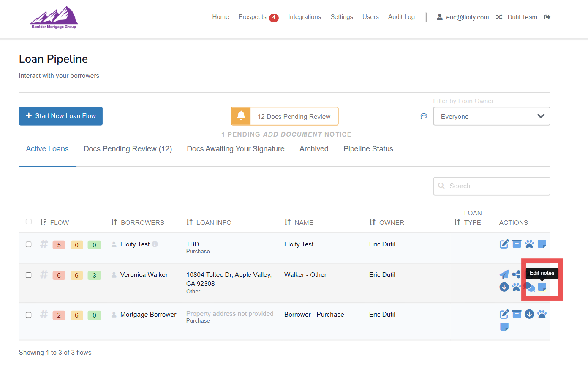Open the 12 Docs Pending Review button
Screen dimensions: 588x375
(285, 116)
